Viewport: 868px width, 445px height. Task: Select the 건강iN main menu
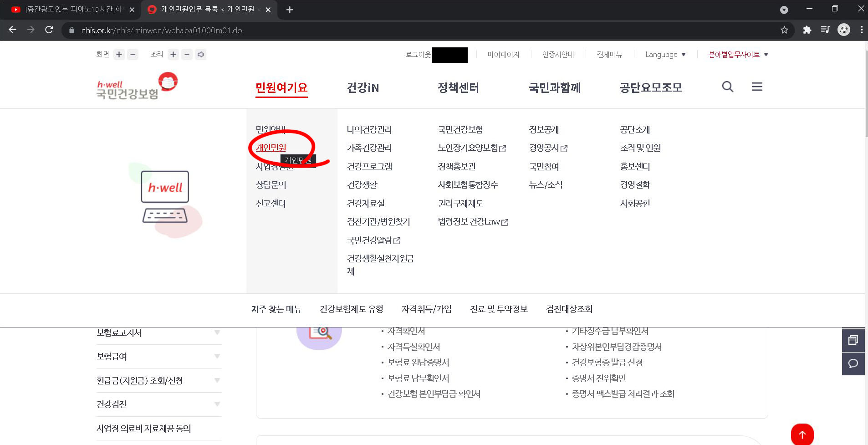tap(363, 87)
